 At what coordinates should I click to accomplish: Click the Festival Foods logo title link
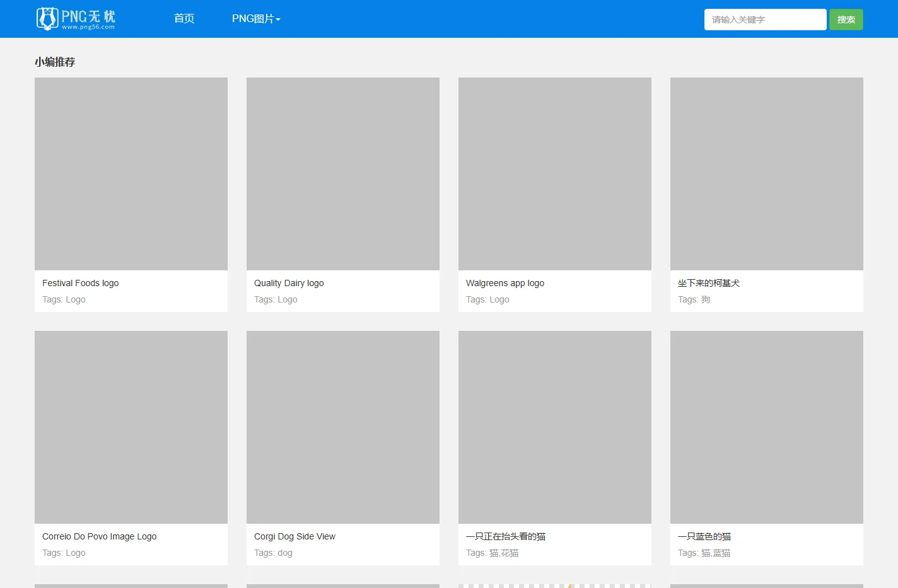tap(80, 283)
